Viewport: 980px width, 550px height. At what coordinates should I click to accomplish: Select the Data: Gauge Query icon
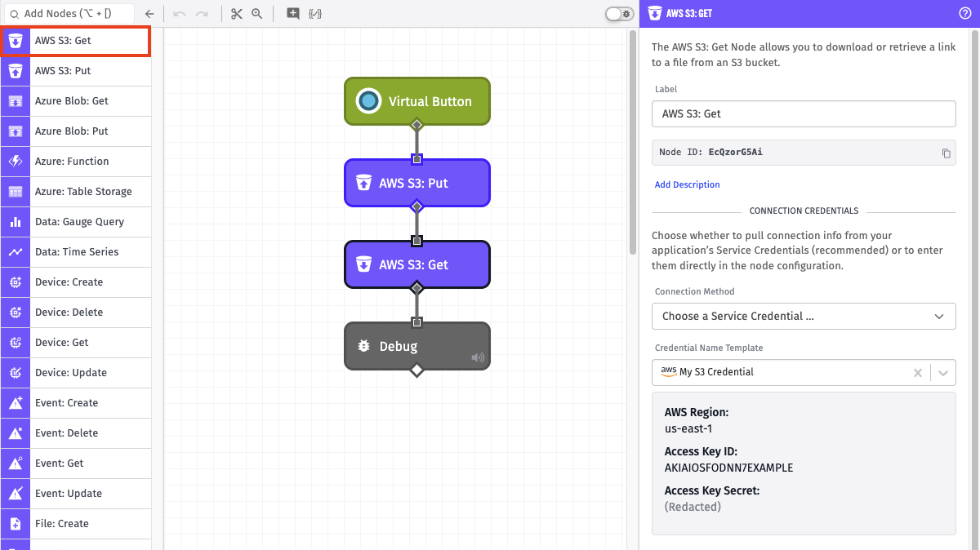click(15, 222)
